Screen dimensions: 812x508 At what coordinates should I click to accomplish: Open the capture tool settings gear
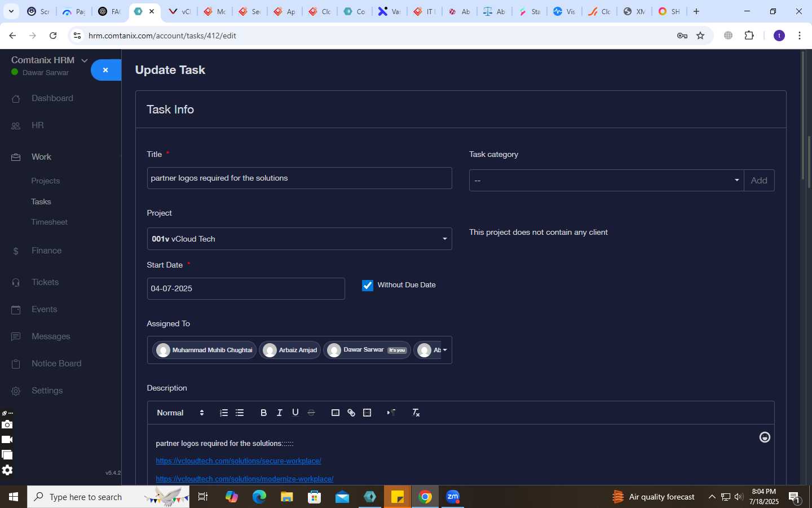click(x=7, y=470)
